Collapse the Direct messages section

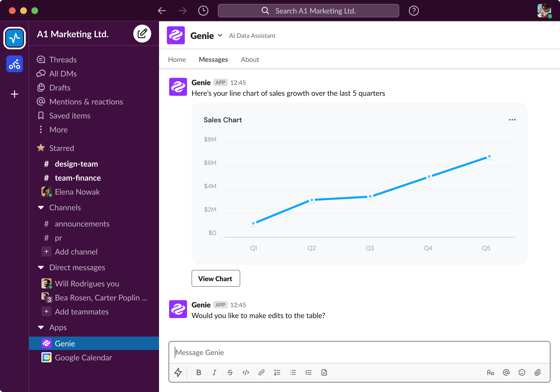[x=41, y=268]
